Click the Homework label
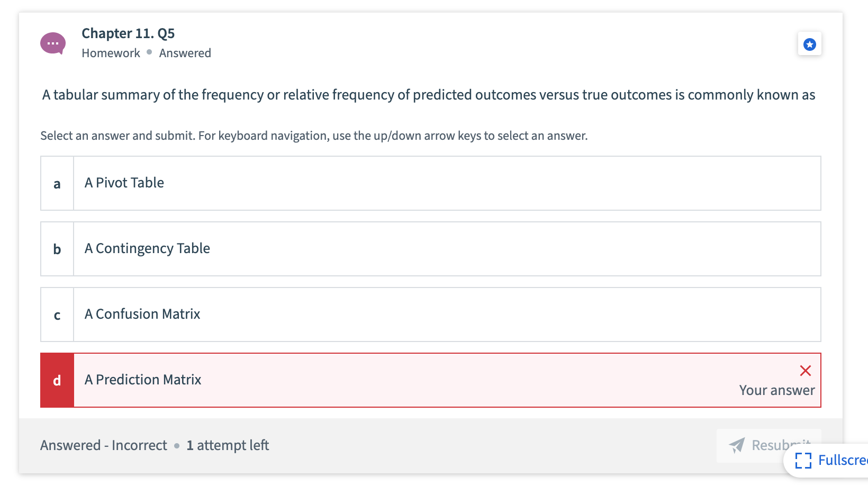The image size is (868, 485). (x=111, y=53)
